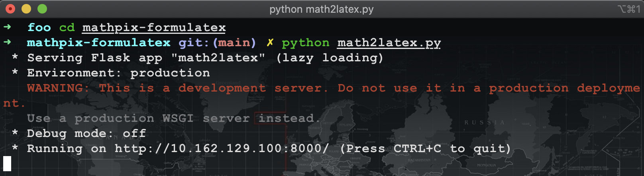The width and height of the screenshot is (644, 176).
Task: Click the cyan "mathpix-formulatex" prompt directory
Action: [x=98, y=43]
